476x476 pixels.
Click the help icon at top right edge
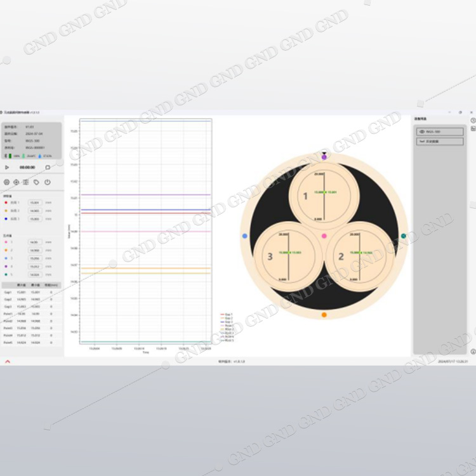click(473, 120)
